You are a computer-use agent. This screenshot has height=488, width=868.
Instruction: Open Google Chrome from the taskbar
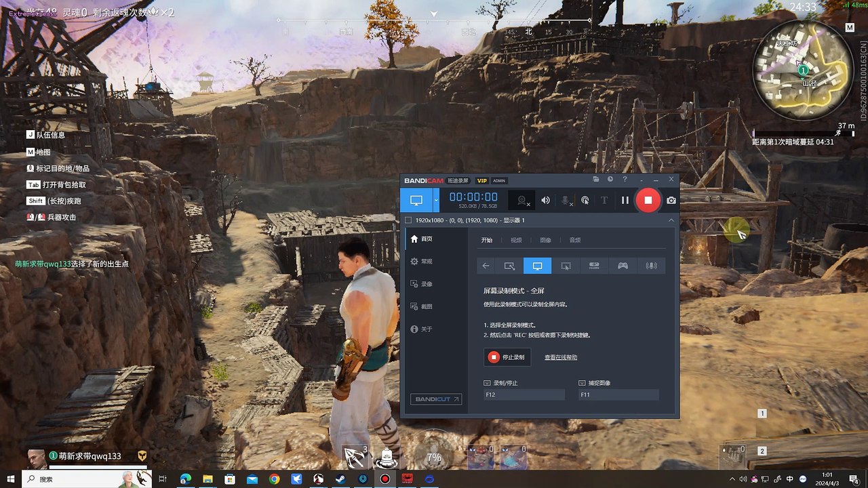point(274,479)
